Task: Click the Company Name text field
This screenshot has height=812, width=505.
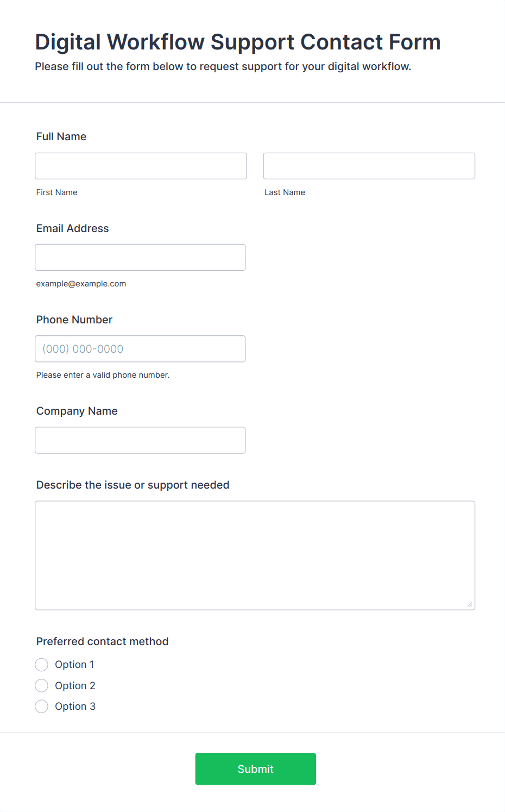Action: point(140,440)
